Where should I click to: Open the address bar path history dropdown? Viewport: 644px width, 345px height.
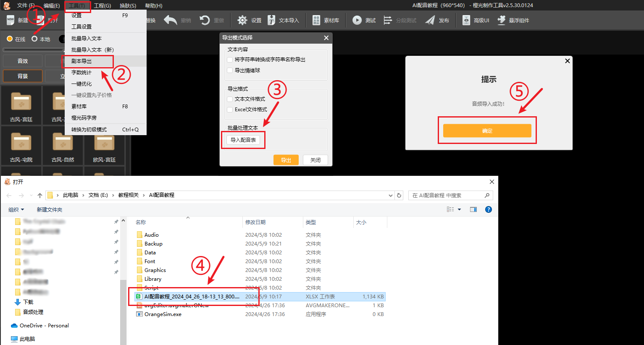pyautogui.click(x=391, y=195)
